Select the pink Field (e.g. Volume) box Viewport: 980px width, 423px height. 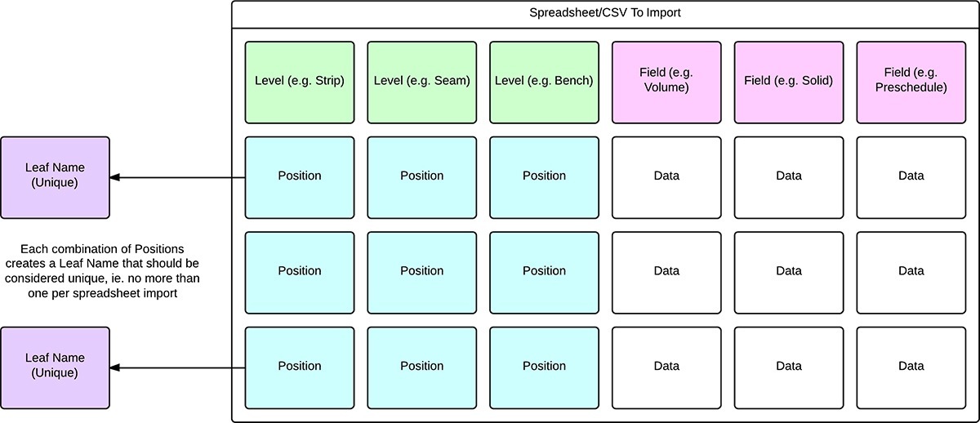tap(666, 82)
